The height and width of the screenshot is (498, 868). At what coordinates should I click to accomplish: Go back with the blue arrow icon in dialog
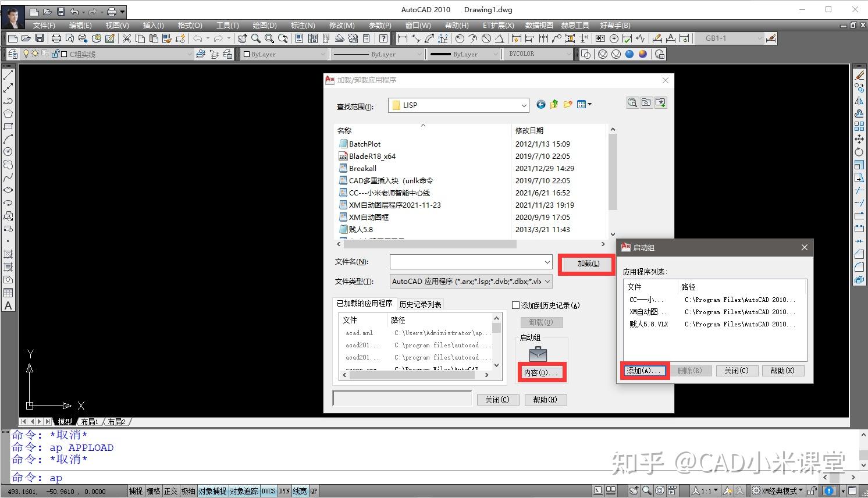point(541,104)
